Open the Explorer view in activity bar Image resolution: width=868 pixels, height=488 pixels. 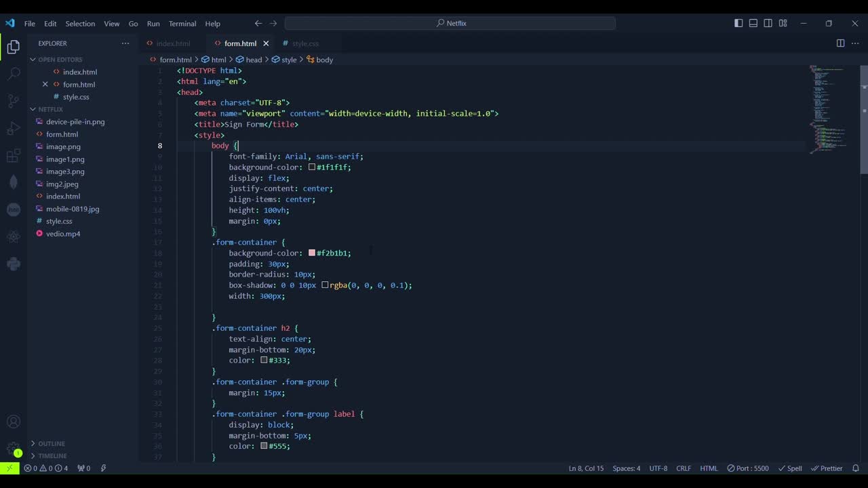pyautogui.click(x=14, y=47)
